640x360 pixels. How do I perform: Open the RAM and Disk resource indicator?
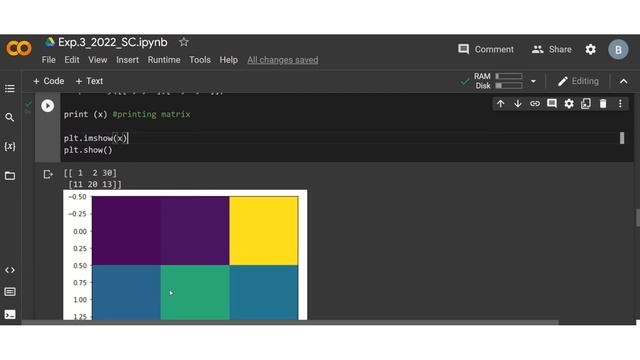point(498,81)
